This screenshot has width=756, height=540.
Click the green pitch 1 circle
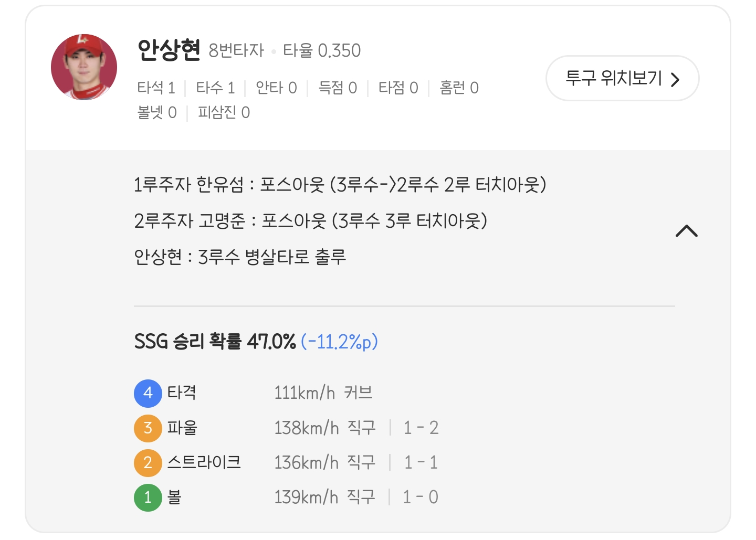[x=148, y=497]
